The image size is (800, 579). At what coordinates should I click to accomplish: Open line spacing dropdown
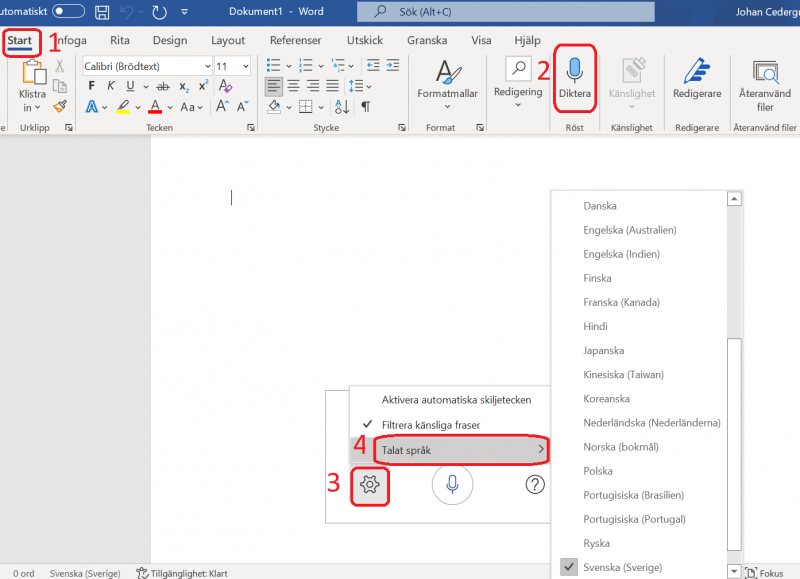[x=360, y=86]
